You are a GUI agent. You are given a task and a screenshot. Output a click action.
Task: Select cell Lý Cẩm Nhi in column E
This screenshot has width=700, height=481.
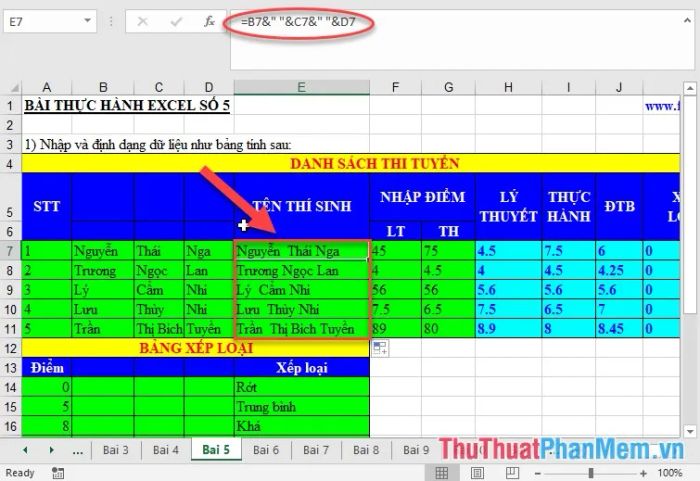click(302, 290)
